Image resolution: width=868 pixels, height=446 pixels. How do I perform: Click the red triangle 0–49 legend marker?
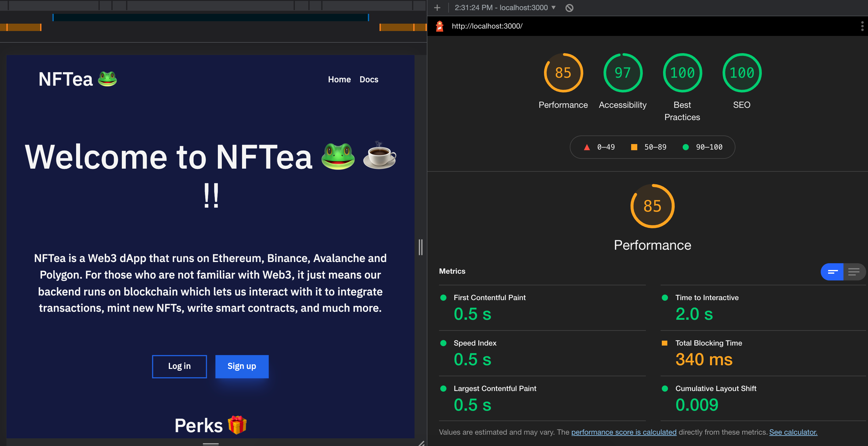[587, 147]
